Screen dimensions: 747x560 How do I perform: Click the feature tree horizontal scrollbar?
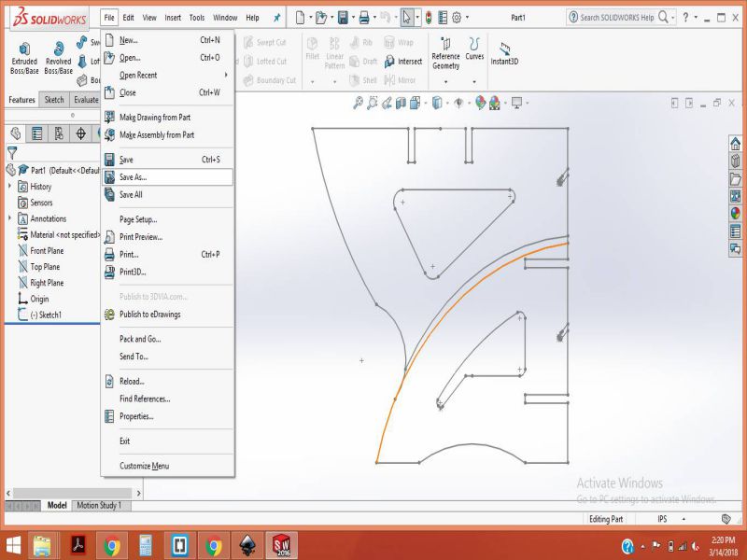pos(73,493)
